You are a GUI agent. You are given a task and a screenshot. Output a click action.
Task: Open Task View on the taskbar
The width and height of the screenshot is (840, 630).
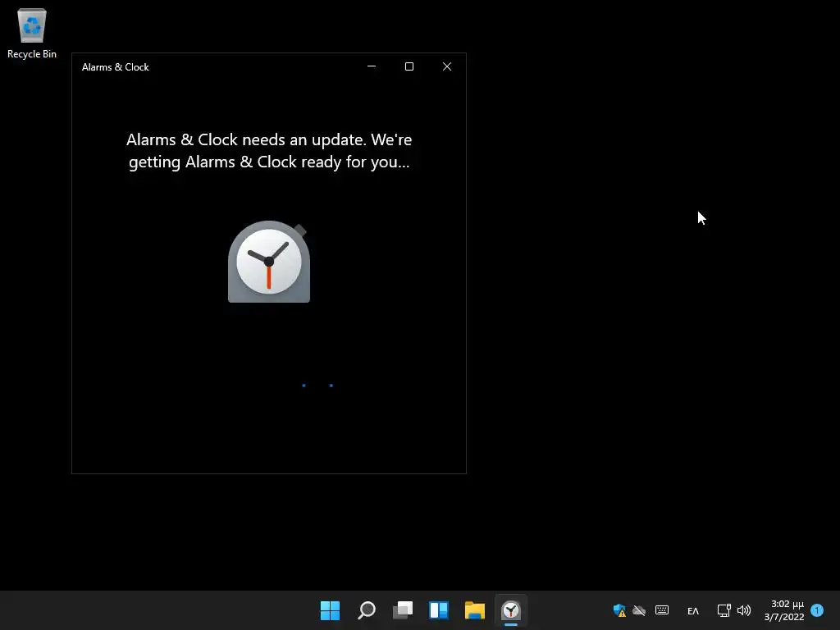coord(403,610)
